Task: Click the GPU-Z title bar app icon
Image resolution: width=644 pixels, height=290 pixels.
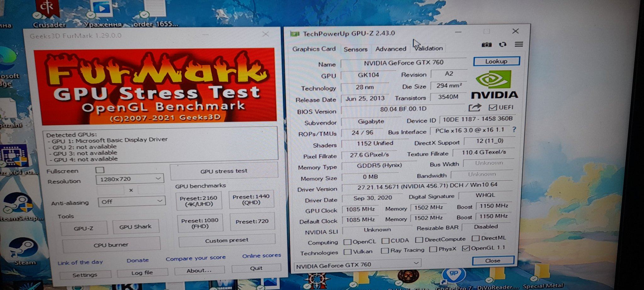Action: pos(295,34)
